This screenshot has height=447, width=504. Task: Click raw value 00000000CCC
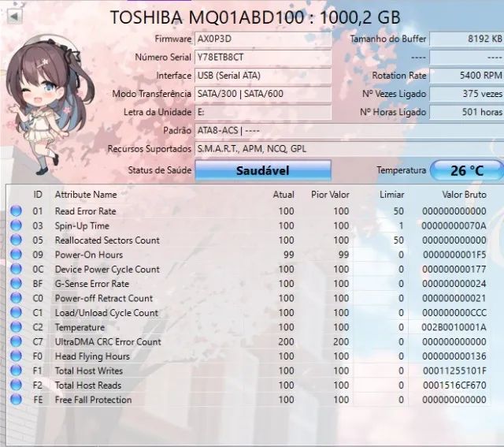click(x=454, y=313)
